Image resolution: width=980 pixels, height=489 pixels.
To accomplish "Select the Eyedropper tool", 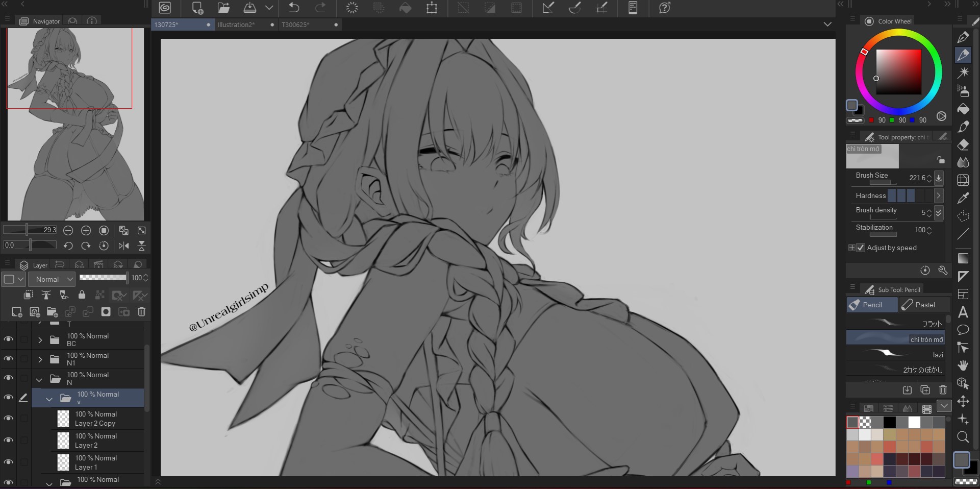I will point(963,198).
